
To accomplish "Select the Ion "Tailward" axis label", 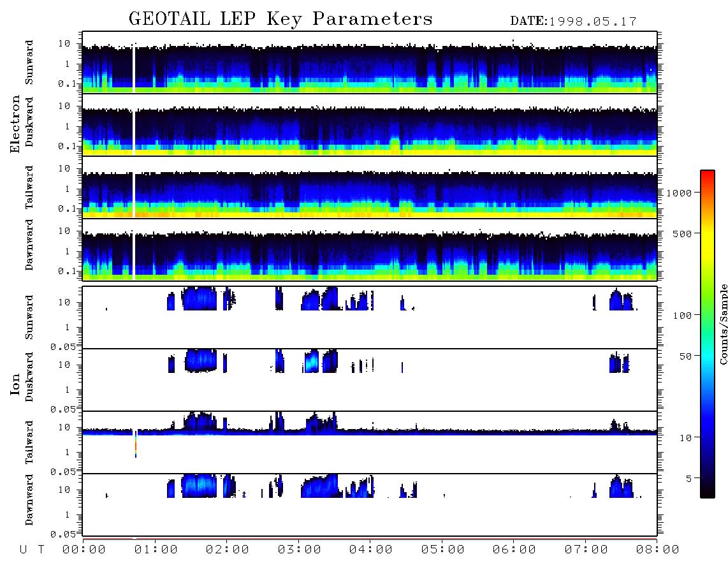I will [29, 442].
